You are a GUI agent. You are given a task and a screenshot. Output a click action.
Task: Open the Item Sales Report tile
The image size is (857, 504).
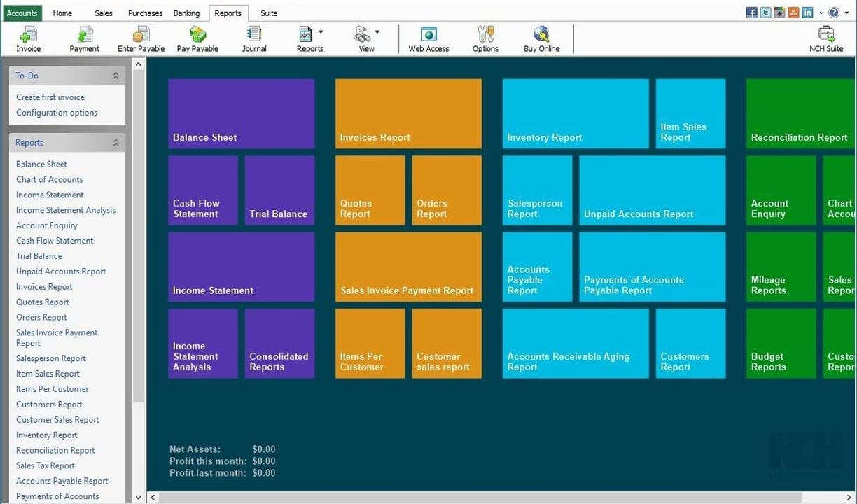click(x=691, y=113)
